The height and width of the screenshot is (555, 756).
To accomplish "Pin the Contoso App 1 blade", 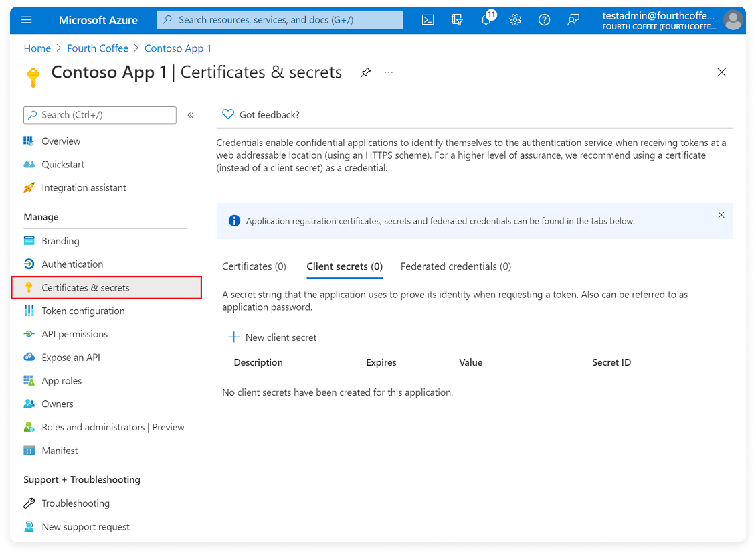I will 365,72.
